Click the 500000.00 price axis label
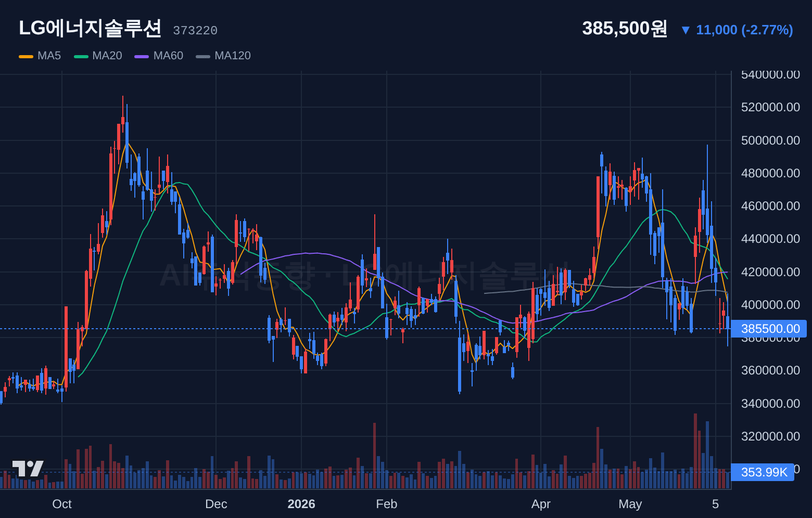The width and height of the screenshot is (812, 518). [770, 140]
